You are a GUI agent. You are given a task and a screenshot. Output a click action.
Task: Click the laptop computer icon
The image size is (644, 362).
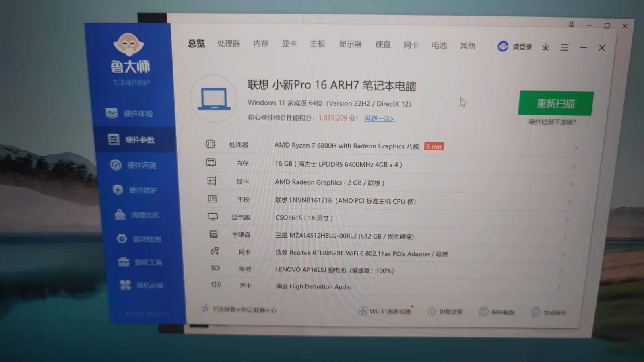(x=214, y=99)
